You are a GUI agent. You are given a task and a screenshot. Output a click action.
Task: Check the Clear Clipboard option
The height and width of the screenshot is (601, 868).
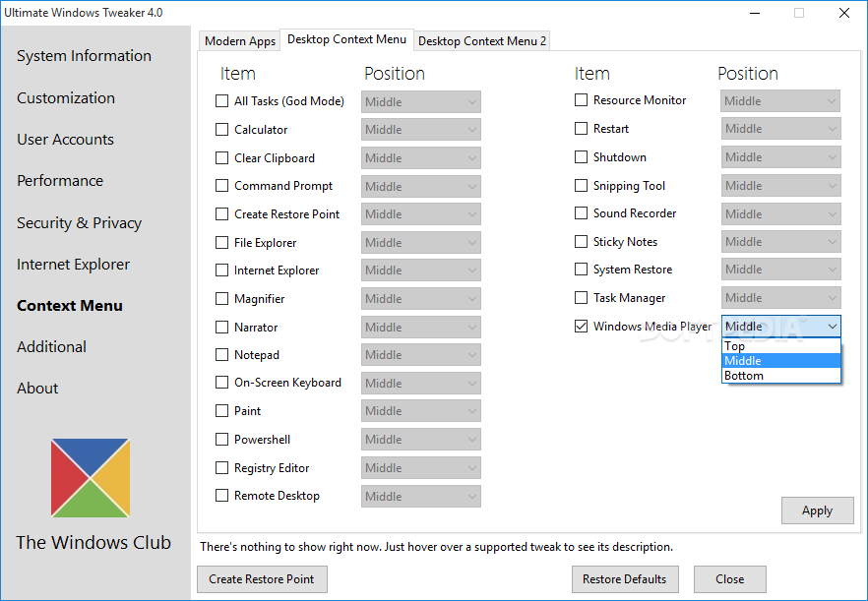pyautogui.click(x=222, y=158)
